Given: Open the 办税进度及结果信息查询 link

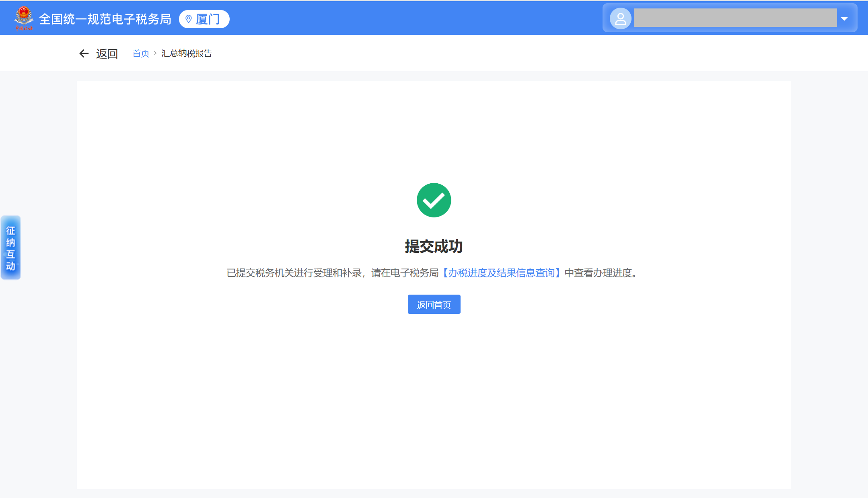Looking at the screenshot, I should point(501,273).
